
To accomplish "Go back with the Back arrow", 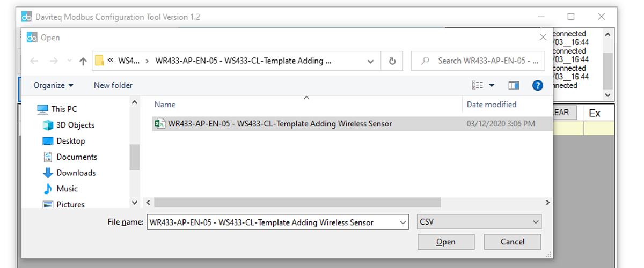I will [x=34, y=61].
